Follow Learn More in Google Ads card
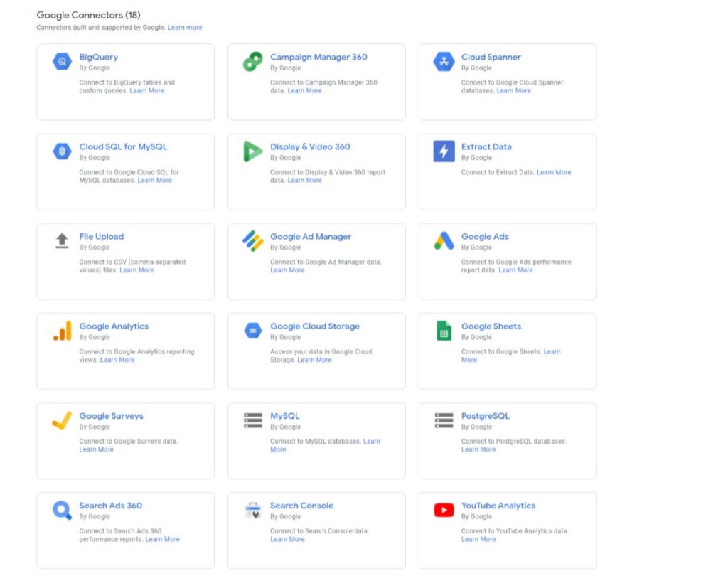This screenshot has width=728, height=576. (515, 270)
